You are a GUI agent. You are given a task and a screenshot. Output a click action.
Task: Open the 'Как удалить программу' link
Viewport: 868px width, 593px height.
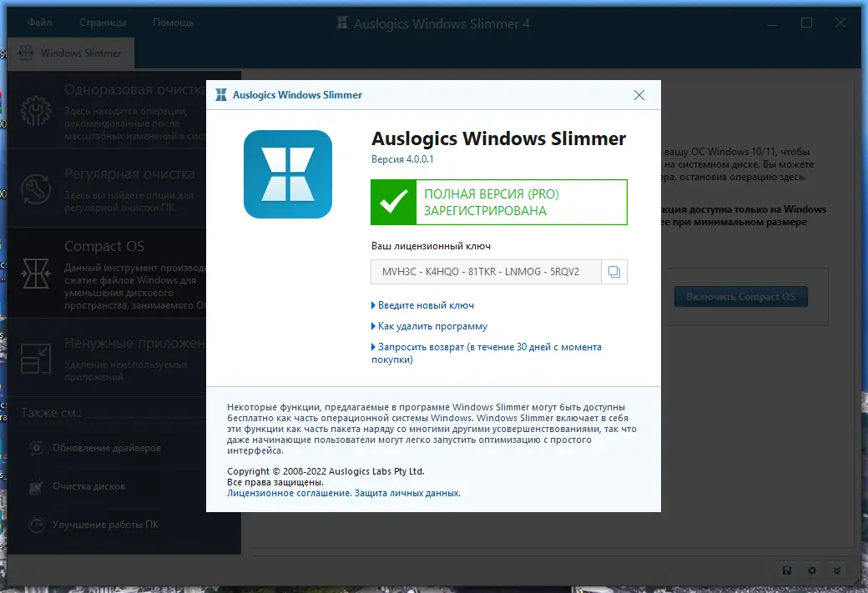(432, 326)
